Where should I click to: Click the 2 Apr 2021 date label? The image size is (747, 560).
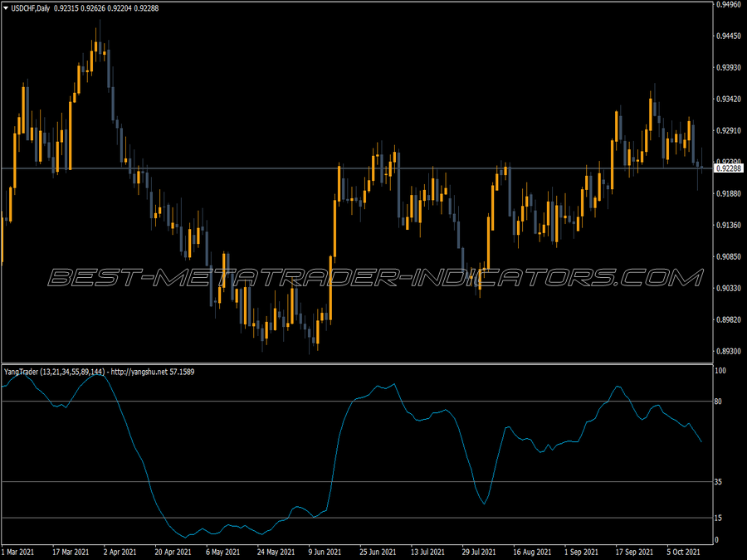[120, 553]
